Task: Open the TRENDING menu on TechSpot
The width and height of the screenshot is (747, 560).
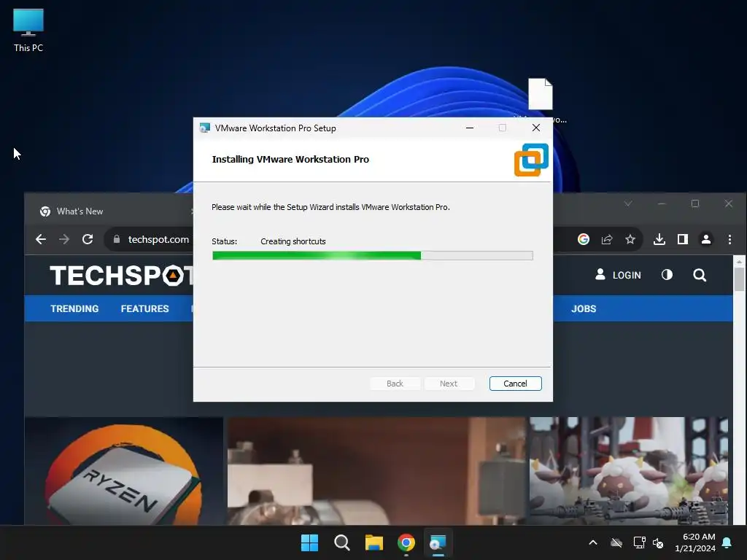Action: coord(74,308)
